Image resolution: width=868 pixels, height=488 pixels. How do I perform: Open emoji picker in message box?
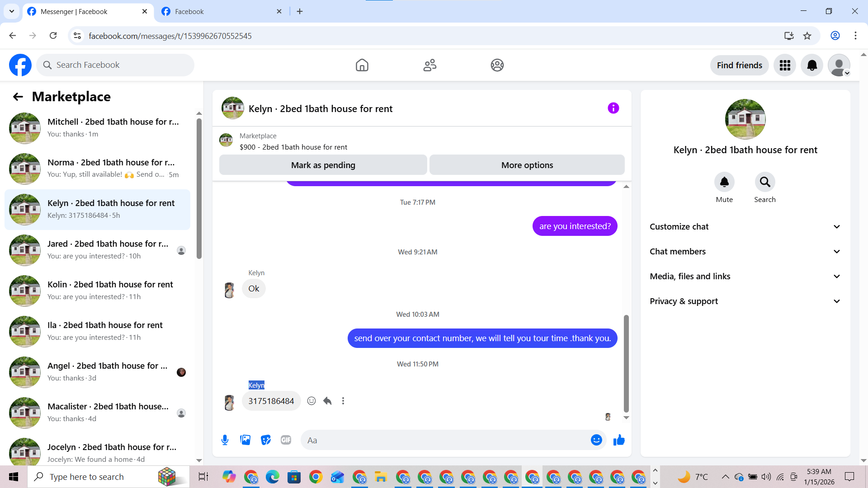click(x=596, y=440)
